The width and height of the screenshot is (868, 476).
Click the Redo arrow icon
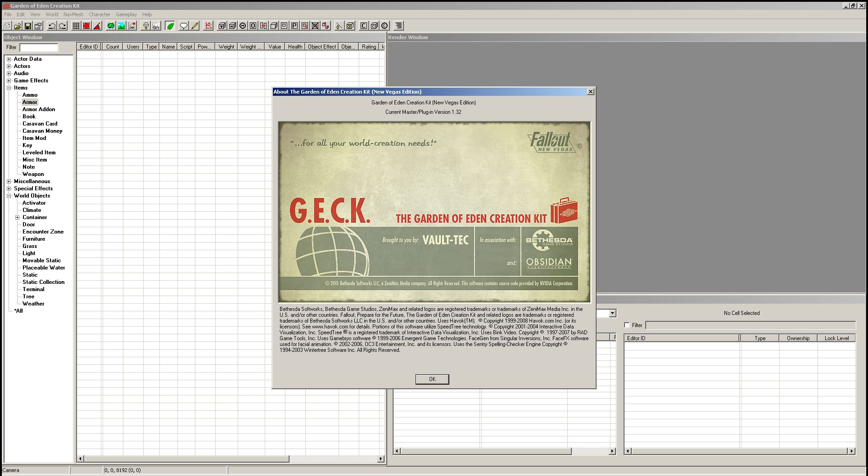click(63, 26)
